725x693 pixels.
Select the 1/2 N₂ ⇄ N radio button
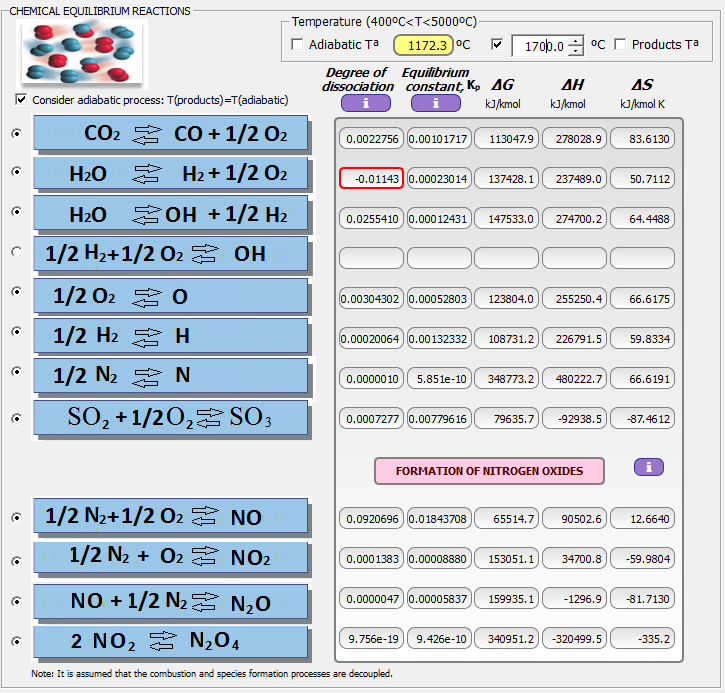pyautogui.click(x=16, y=372)
